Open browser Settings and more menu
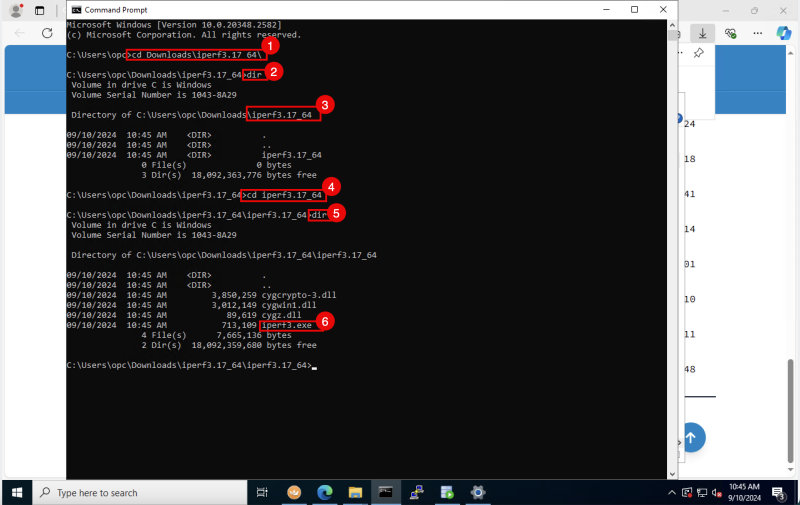 [757, 33]
